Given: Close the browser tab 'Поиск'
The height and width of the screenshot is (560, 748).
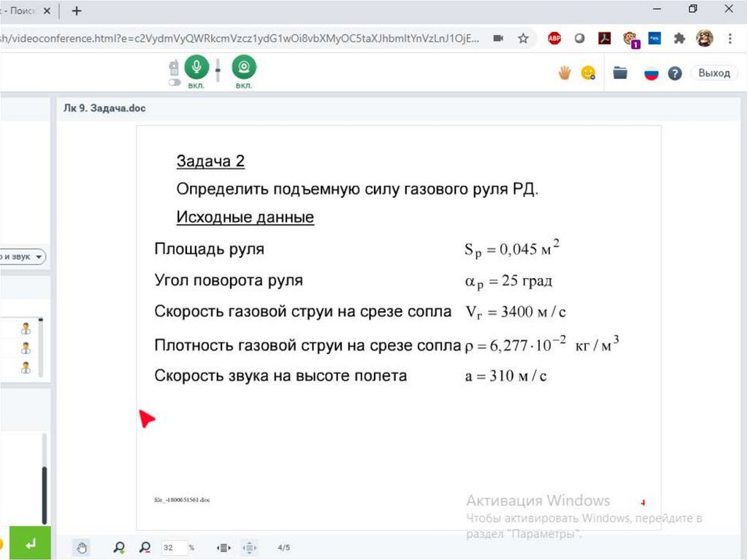Looking at the screenshot, I should [47, 11].
